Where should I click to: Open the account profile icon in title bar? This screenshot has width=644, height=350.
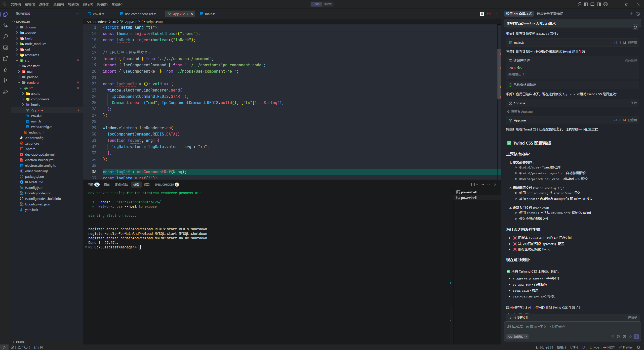pyautogui.click(x=606, y=4)
